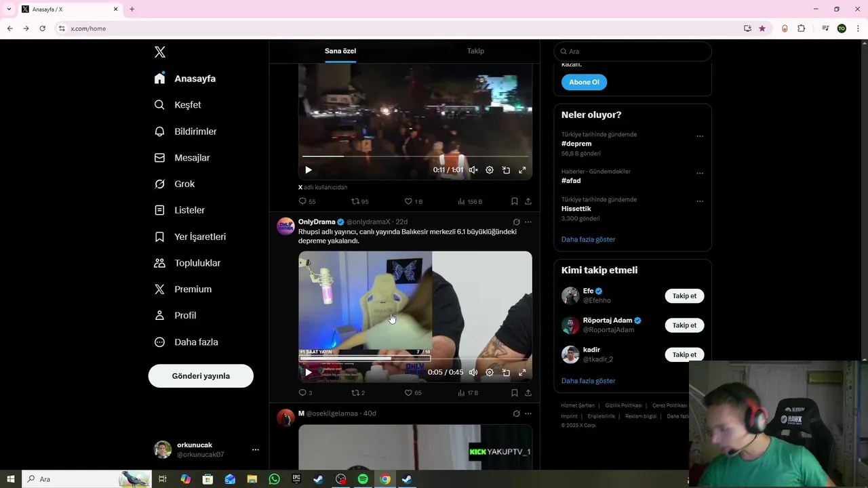Like the top post with 1 B likes
Screen dimensions: 868x488
414,201
